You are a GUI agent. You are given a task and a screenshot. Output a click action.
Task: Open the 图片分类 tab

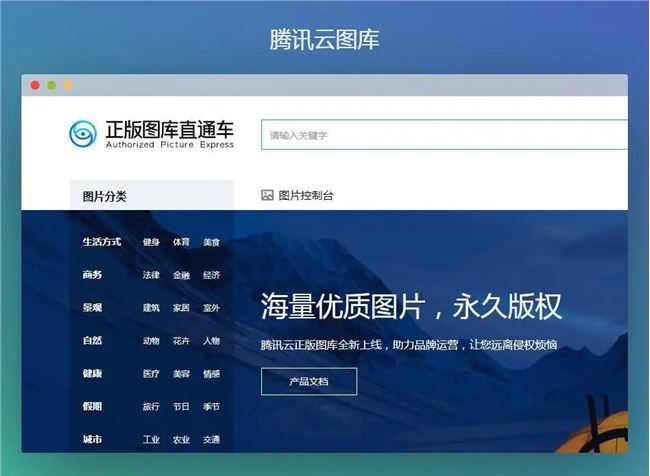pyautogui.click(x=151, y=195)
